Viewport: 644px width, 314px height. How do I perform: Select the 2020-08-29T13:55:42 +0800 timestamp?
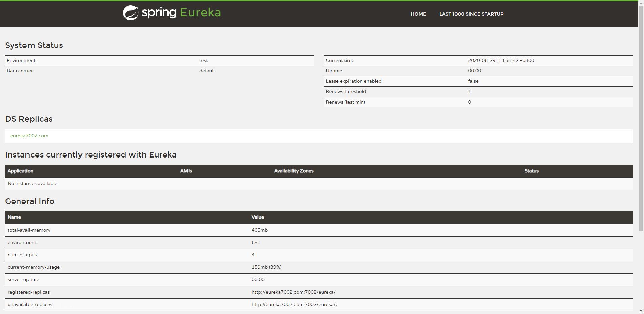click(x=501, y=60)
